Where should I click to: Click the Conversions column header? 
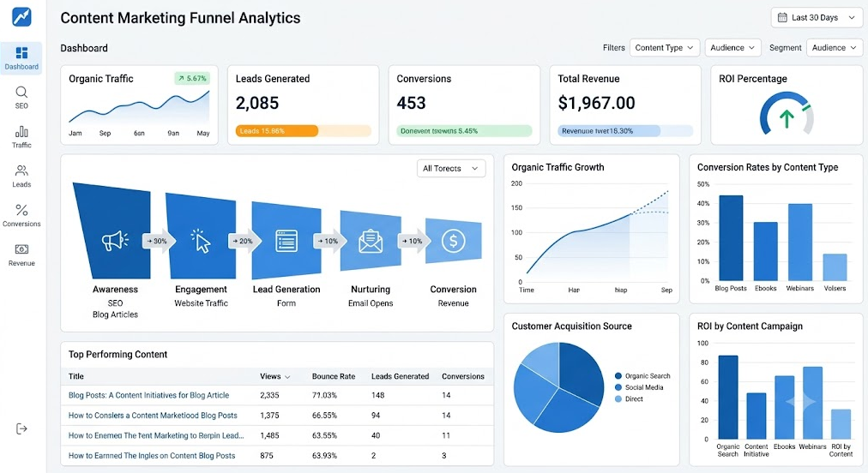[463, 376]
